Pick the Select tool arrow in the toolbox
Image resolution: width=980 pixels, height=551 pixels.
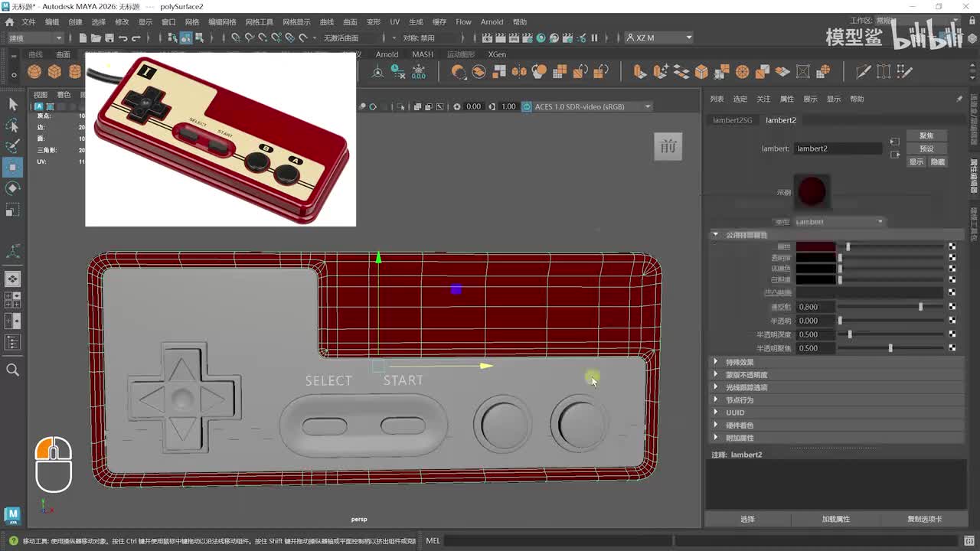pos(13,104)
